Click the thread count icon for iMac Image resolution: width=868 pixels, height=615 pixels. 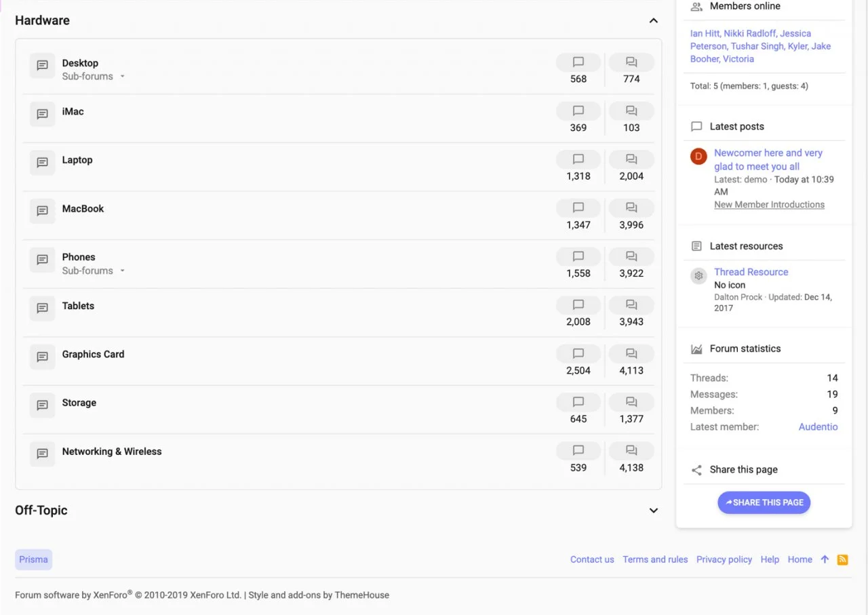[578, 111]
